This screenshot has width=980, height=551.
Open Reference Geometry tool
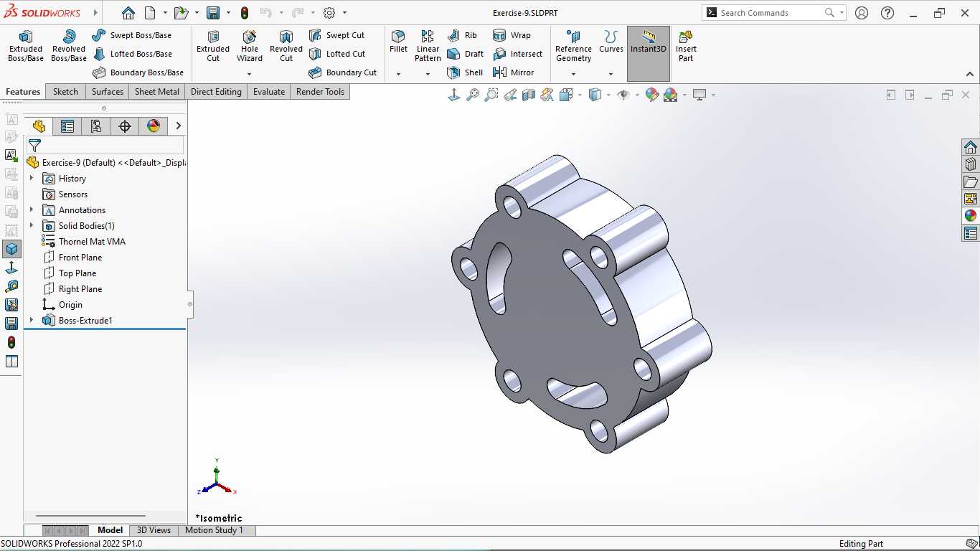573,46
